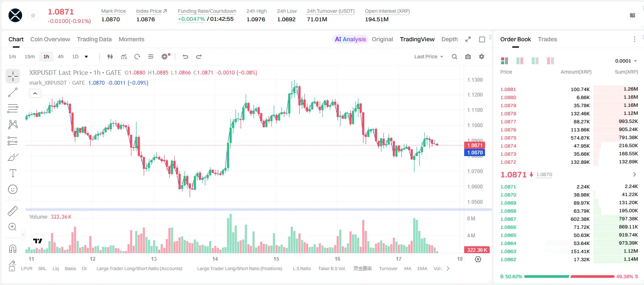Choose the text annotation tool
Viewport: 644px width, 285px height.
point(13,173)
